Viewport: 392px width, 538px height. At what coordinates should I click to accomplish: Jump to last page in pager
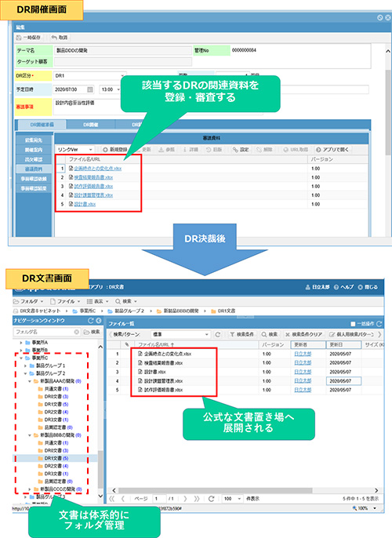[197, 499]
